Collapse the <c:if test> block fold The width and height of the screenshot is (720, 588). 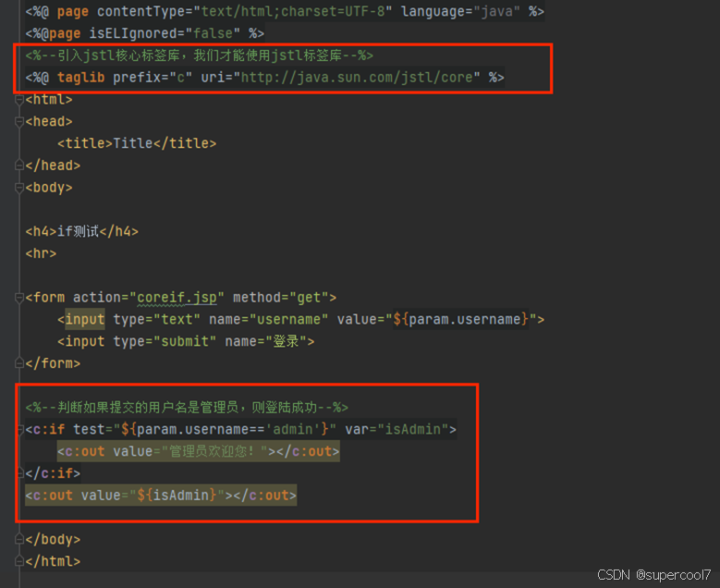coord(20,430)
